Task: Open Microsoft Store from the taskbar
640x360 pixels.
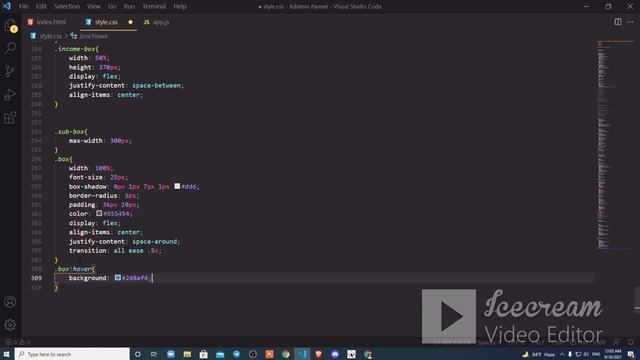Action: pyautogui.click(x=204, y=354)
